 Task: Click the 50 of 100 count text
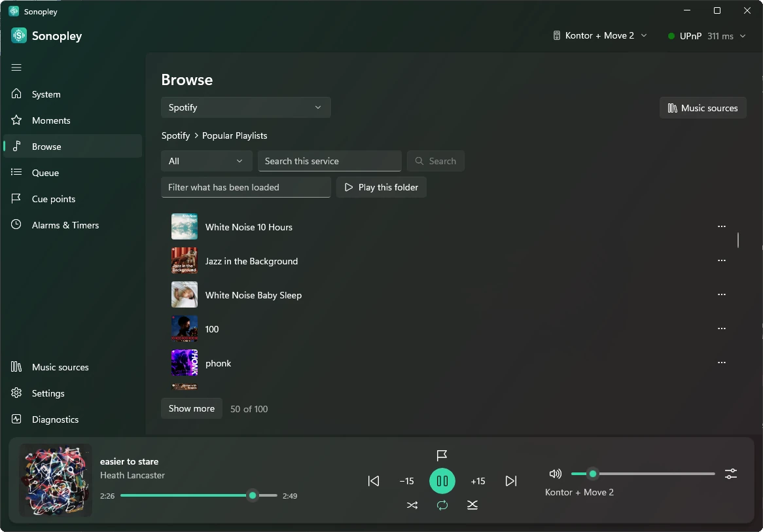(249, 409)
